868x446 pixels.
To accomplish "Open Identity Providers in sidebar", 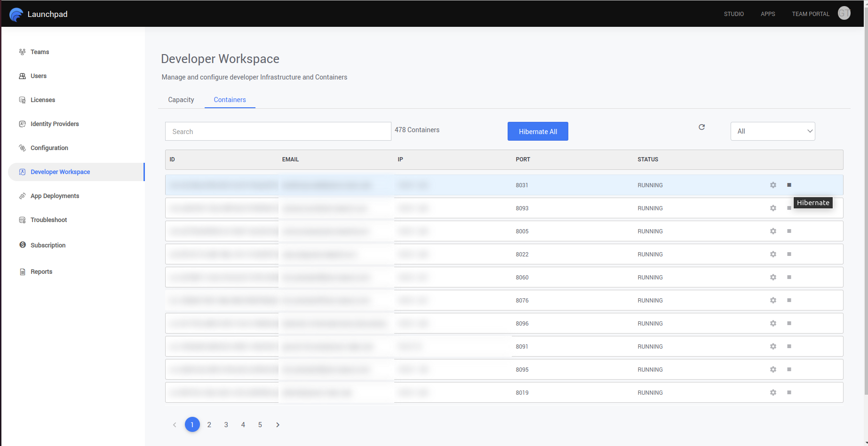I will pyautogui.click(x=55, y=124).
